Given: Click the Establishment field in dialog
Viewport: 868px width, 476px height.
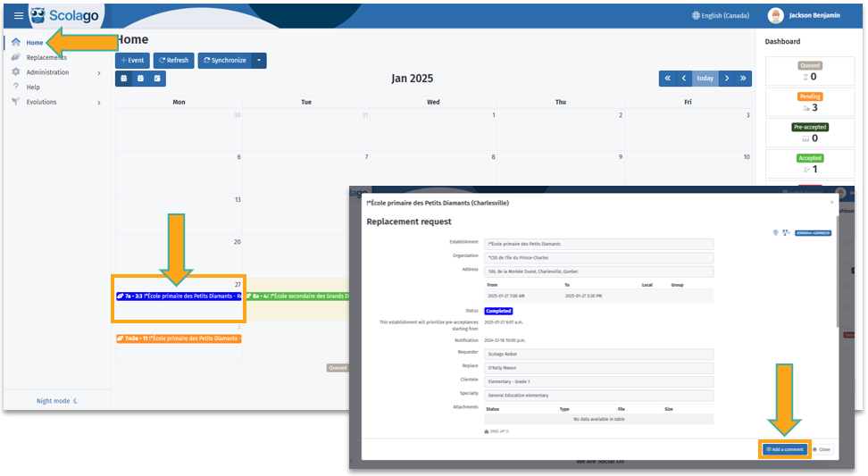Looking at the screenshot, I should pyautogui.click(x=599, y=244).
